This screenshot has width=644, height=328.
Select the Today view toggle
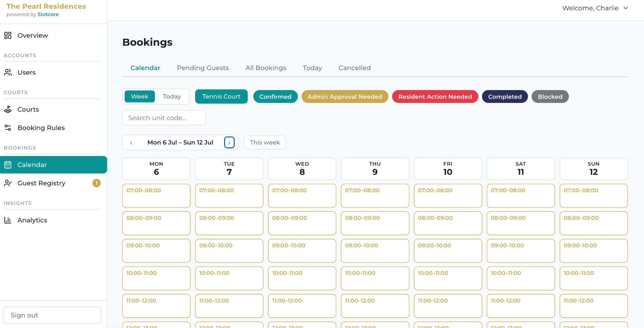click(x=172, y=97)
